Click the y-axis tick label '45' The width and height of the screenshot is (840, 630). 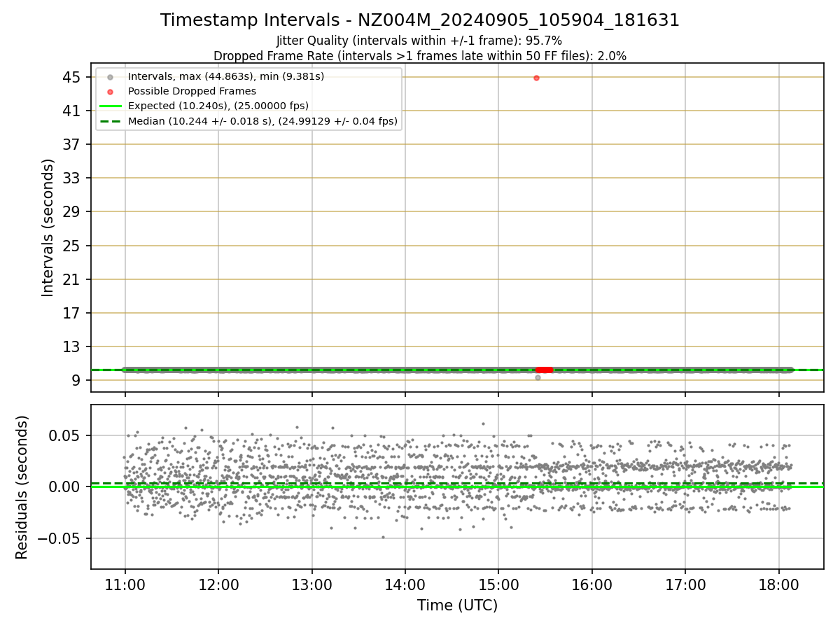[73, 77]
